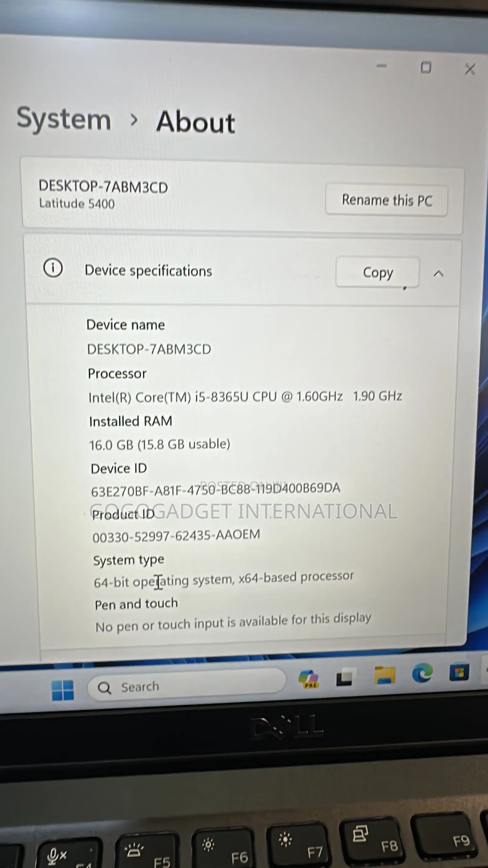Screen dimensions: 488x868
Task: Select the Latitude 5400 model text
Action: point(77,203)
